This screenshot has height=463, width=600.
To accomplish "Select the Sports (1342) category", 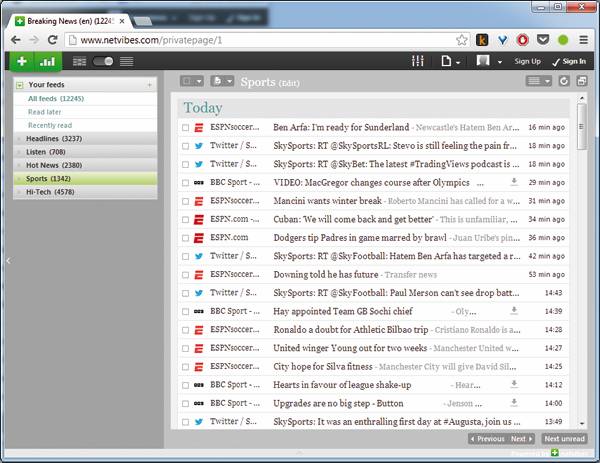I will tap(85, 179).
